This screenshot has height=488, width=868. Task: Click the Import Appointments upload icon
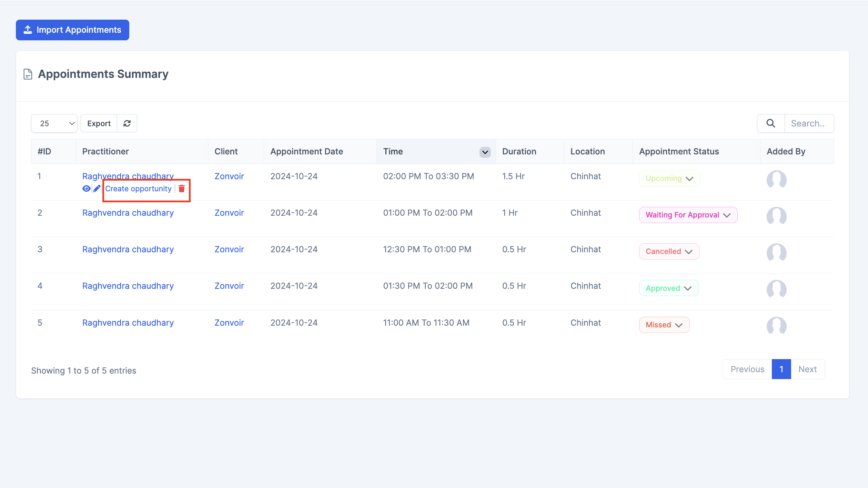click(28, 30)
